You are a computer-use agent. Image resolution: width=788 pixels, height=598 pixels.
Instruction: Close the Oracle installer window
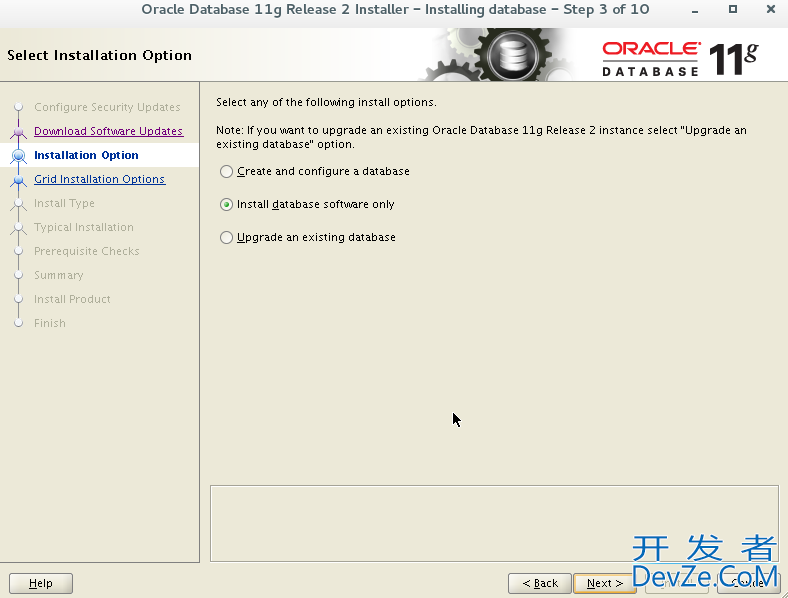point(770,9)
